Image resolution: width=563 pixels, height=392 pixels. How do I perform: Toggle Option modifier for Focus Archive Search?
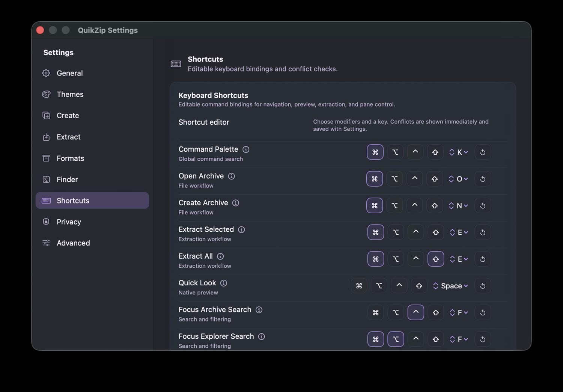click(x=396, y=312)
